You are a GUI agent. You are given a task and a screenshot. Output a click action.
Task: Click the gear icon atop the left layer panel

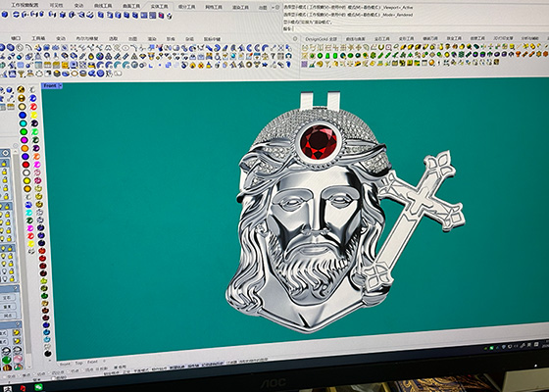pyautogui.click(x=5, y=153)
